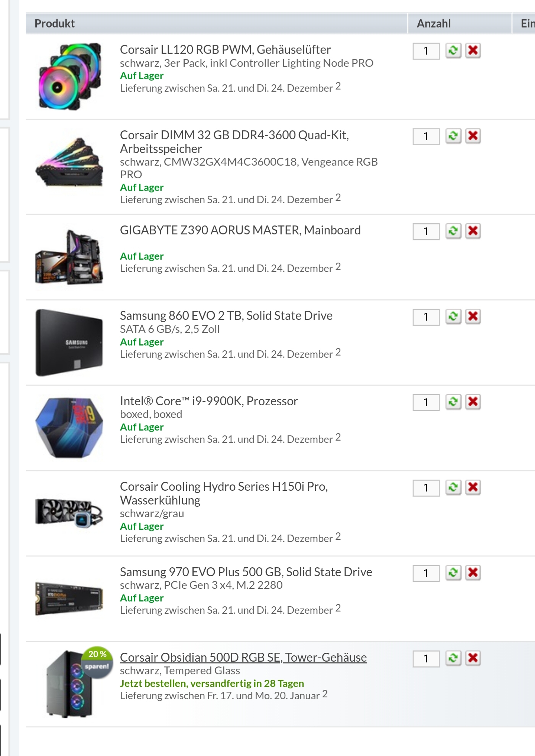The height and width of the screenshot is (756, 535).
Task: Refresh quantity for Corsair Obsidian 500D
Action: pyautogui.click(x=453, y=658)
